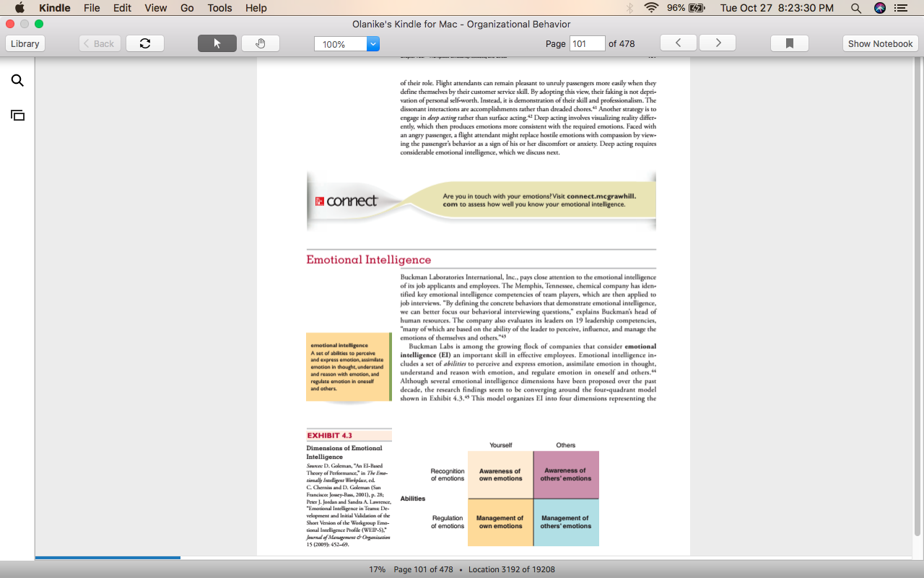Click the Recognition of emotions label

pyautogui.click(x=448, y=475)
